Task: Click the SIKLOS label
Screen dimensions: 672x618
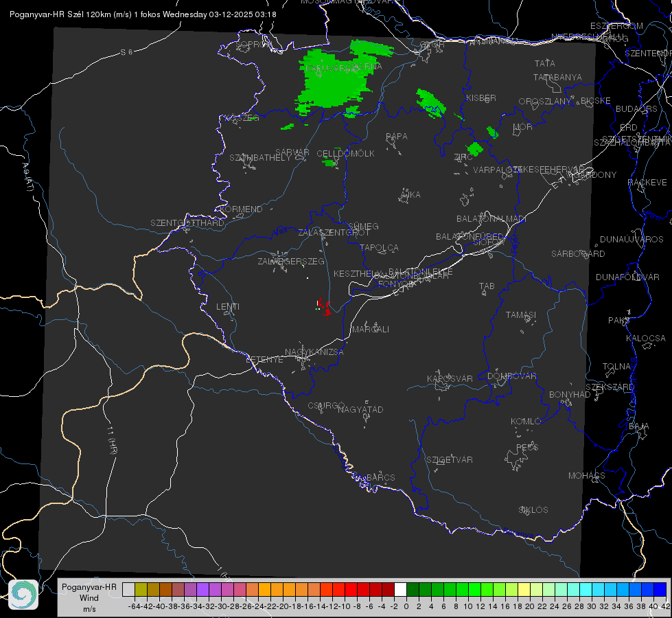Action: (533, 510)
